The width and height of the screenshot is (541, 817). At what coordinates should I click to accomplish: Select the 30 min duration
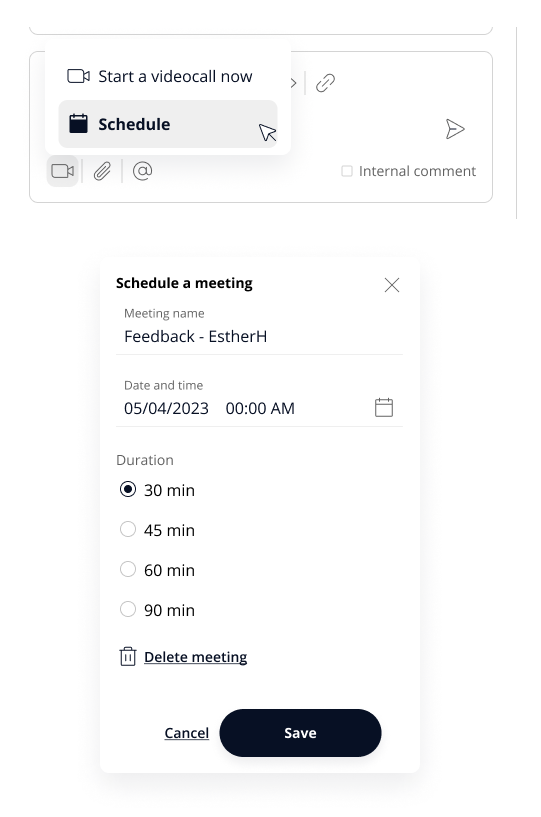(x=128, y=489)
